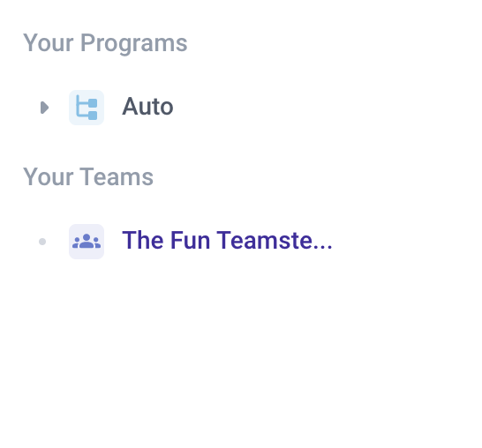Click the blue org-chart icon beside Auto

click(87, 108)
